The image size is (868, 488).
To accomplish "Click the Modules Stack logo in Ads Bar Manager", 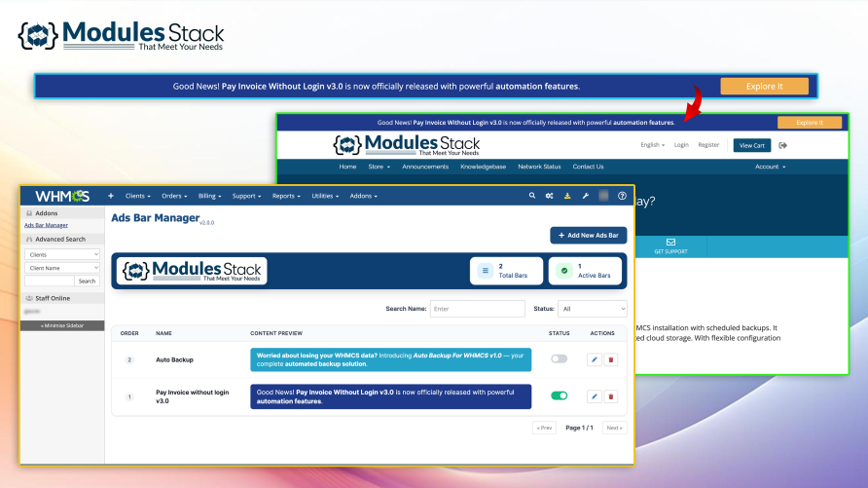I will 192,271.
